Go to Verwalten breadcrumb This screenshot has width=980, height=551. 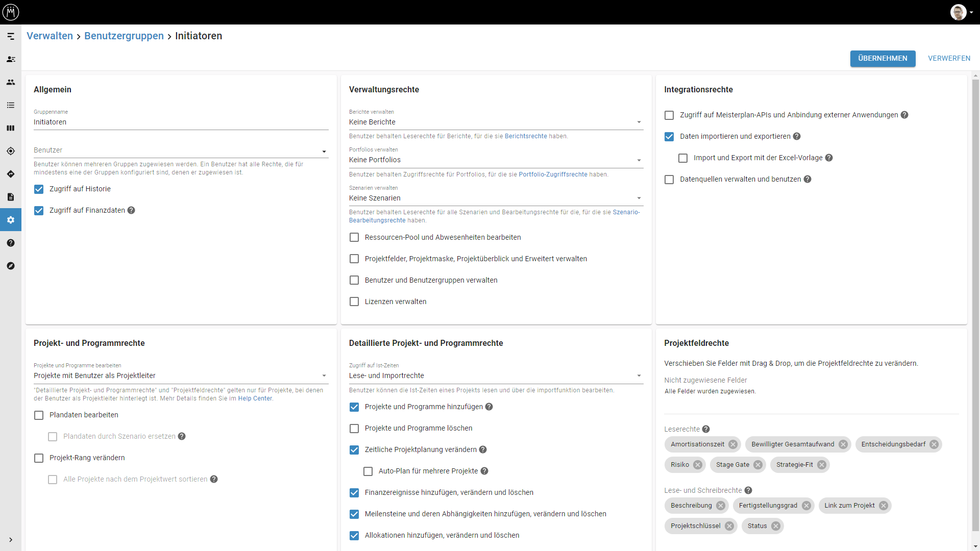pyautogui.click(x=50, y=36)
